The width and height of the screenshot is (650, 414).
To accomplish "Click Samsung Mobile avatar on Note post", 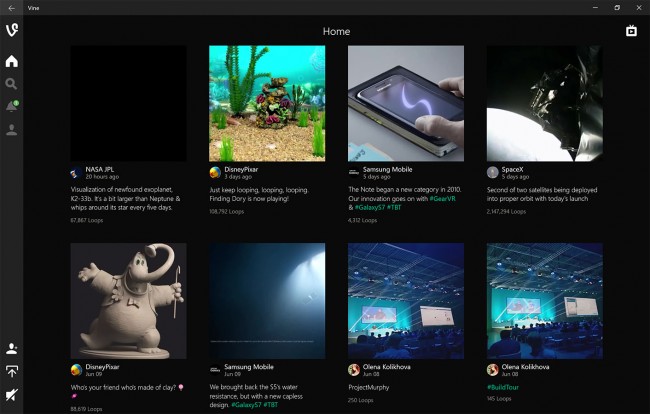I will coord(354,172).
